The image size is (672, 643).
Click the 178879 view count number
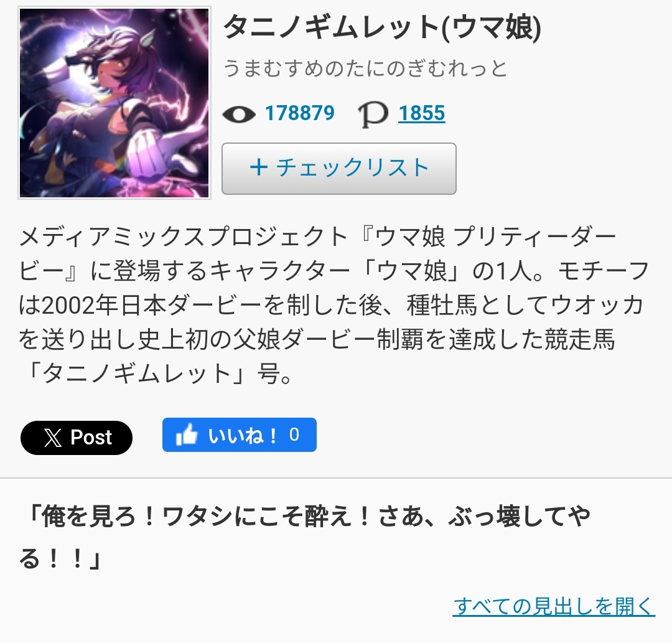[x=299, y=113]
